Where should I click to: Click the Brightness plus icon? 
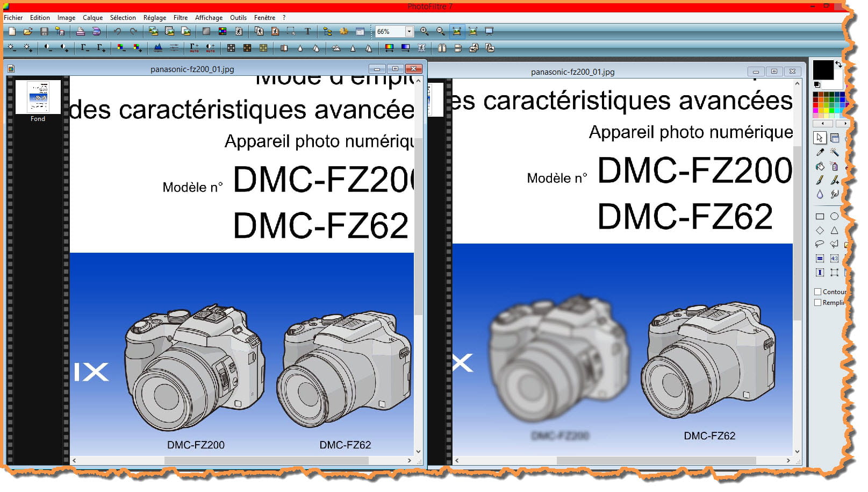click(28, 48)
